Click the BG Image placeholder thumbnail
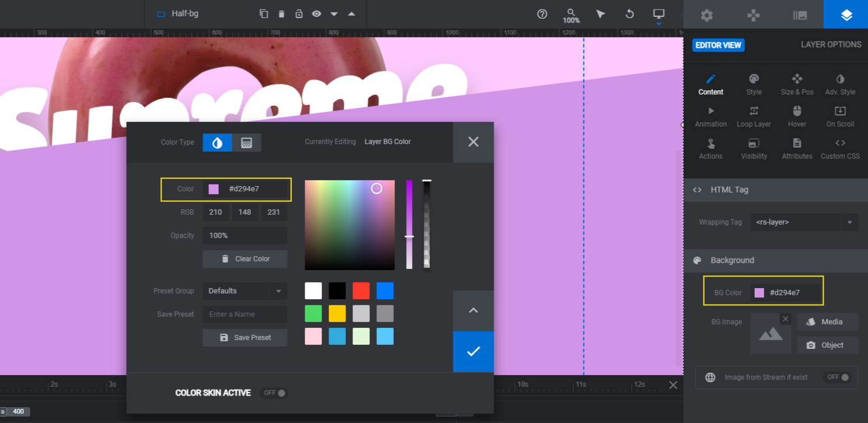The width and height of the screenshot is (868, 423). click(771, 334)
